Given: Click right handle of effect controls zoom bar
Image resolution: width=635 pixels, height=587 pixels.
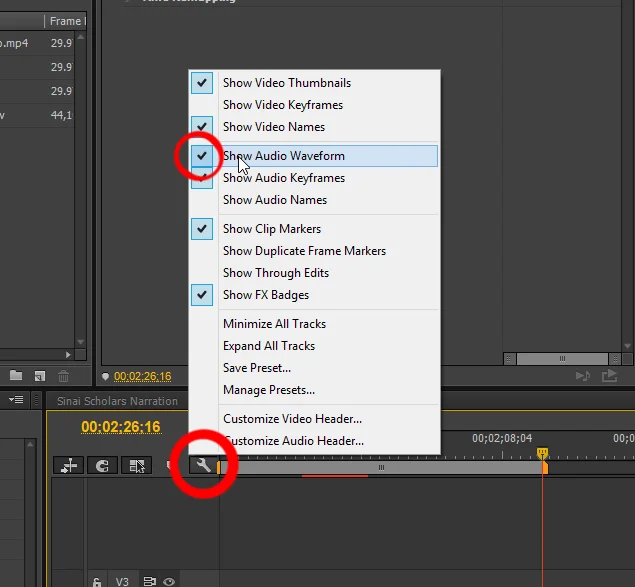Looking at the screenshot, I should 615,359.
